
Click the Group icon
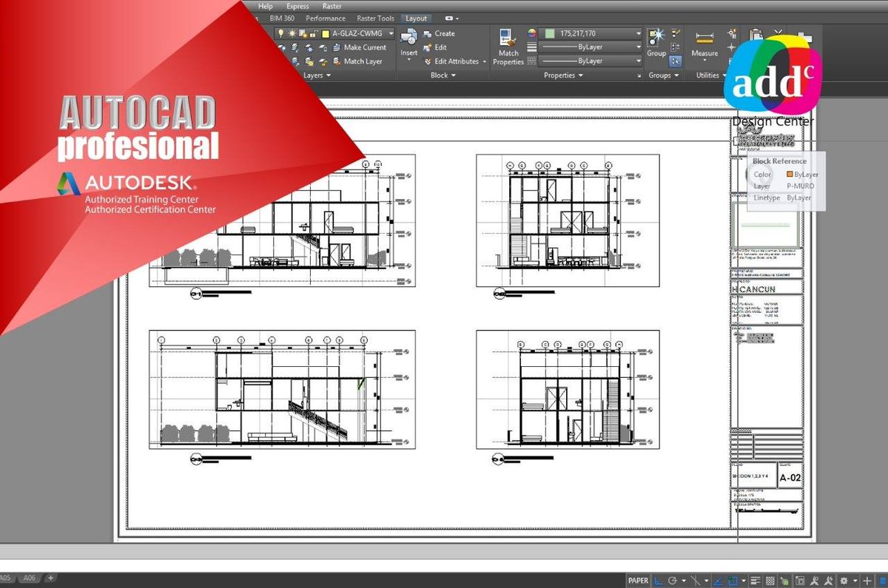click(x=656, y=38)
